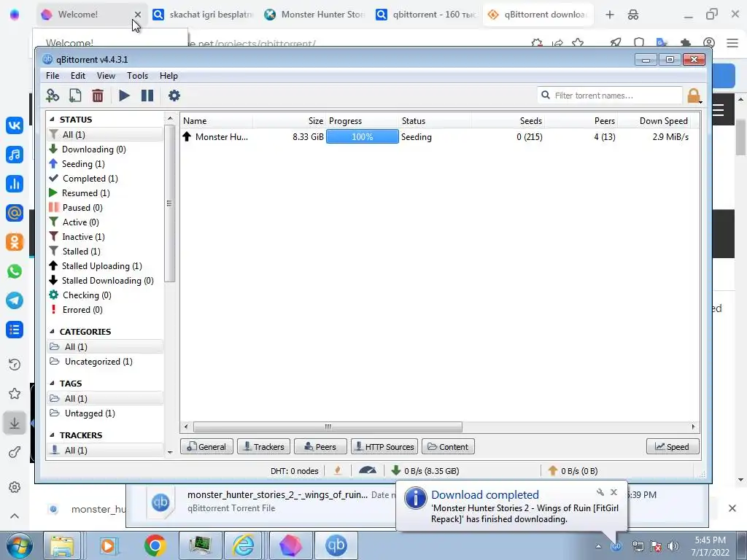Click the Add torrent link icon
Screen dimensions: 747x560
53,96
